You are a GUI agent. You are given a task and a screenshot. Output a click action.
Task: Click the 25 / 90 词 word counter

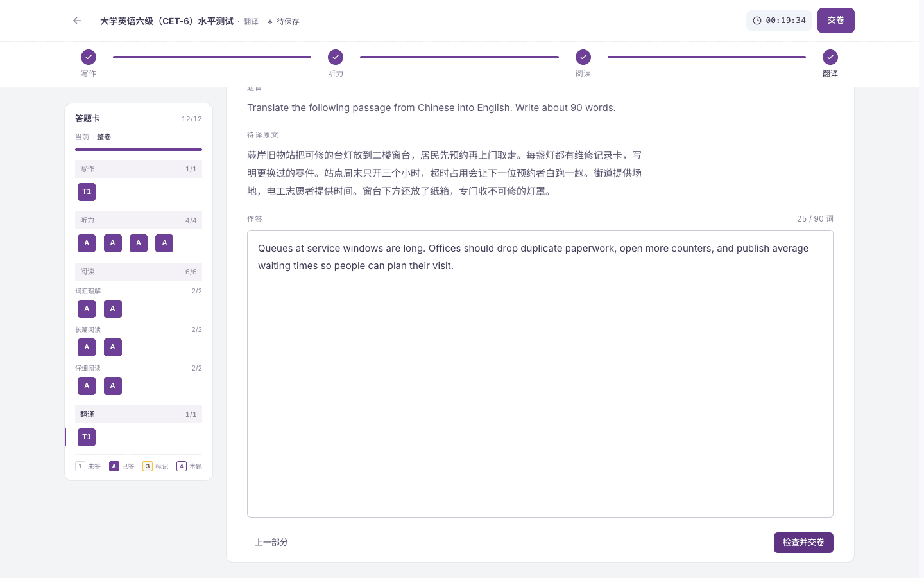click(815, 219)
